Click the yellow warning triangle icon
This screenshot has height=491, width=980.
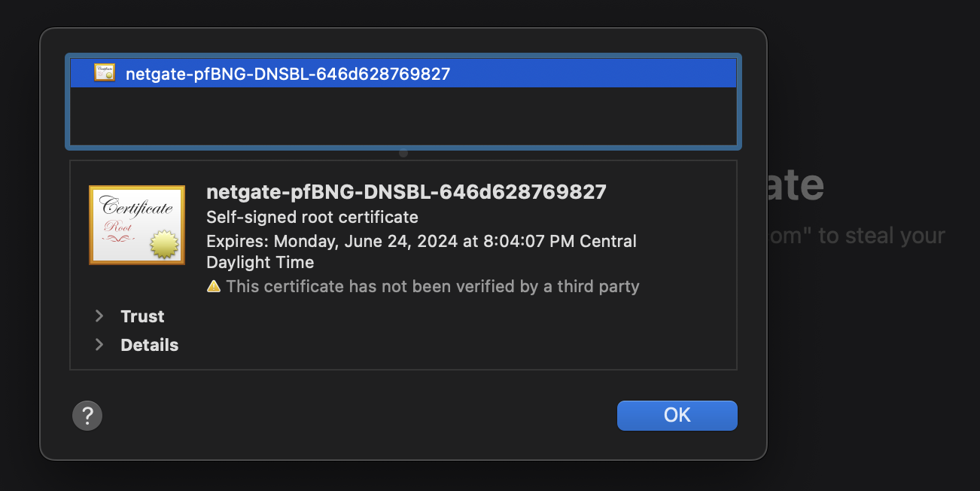click(214, 286)
